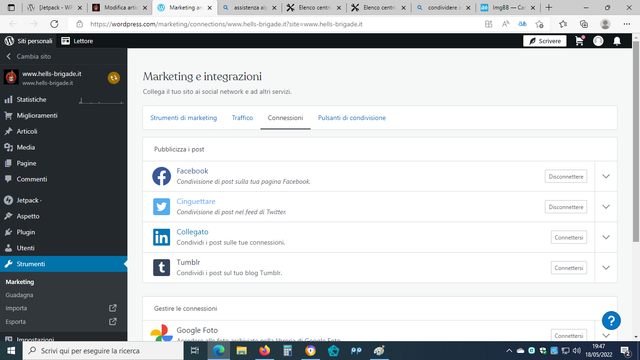Expand the Tumblr connection chevron
The height and width of the screenshot is (360, 640).
click(x=606, y=268)
